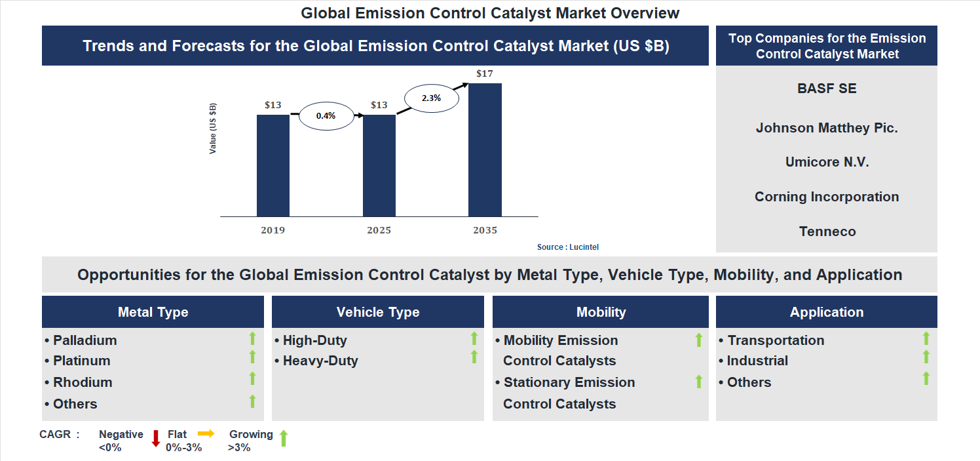980x461 pixels.
Task: Click the 2.3% CAGR oval on the chart
Action: [431, 97]
